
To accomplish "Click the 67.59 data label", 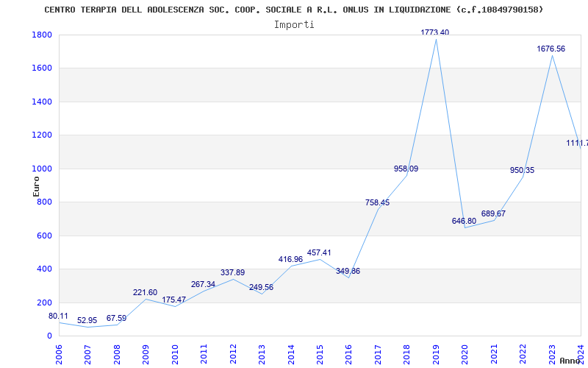I will coord(116,319).
